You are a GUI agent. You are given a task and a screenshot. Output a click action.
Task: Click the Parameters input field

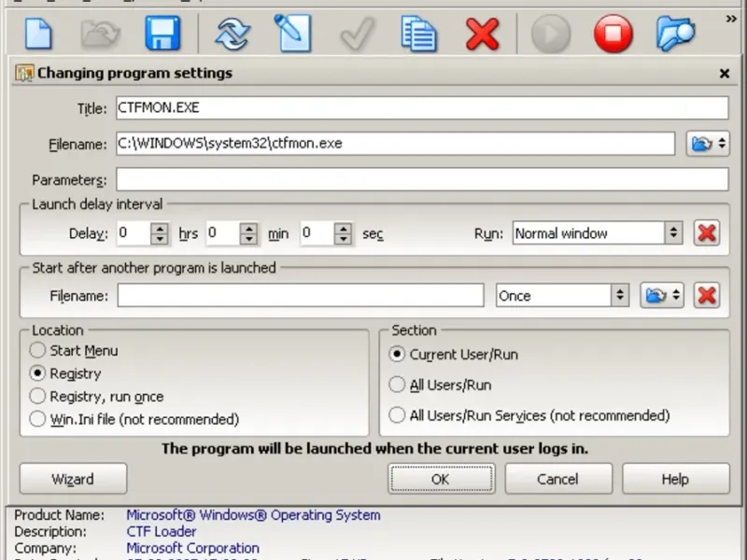pyautogui.click(x=422, y=179)
